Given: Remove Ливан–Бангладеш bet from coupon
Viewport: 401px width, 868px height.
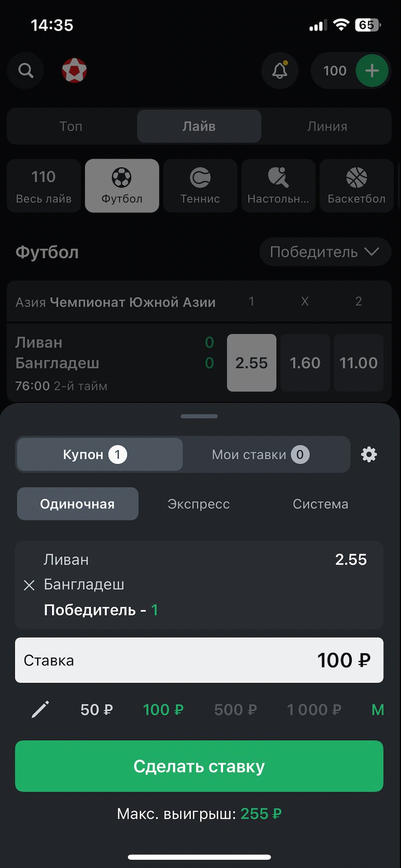Looking at the screenshot, I should click(29, 585).
